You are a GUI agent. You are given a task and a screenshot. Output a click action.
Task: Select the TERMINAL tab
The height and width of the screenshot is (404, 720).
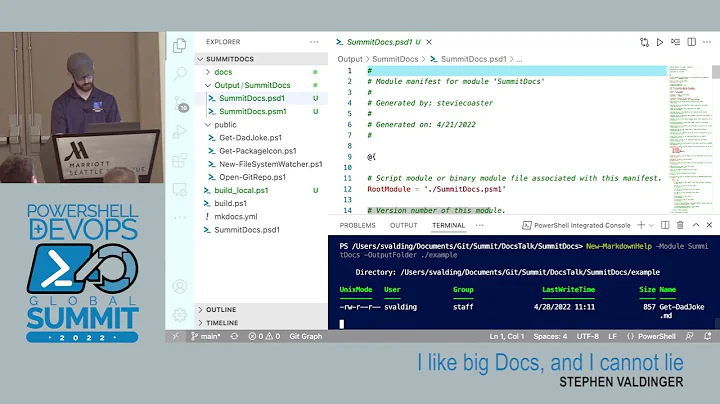(x=449, y=225)
